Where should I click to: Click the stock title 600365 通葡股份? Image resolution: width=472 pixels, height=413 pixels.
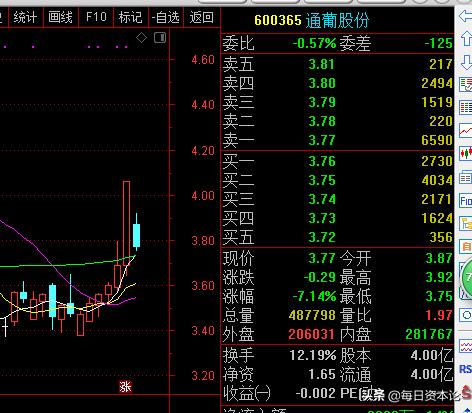[x=312, y=20]
